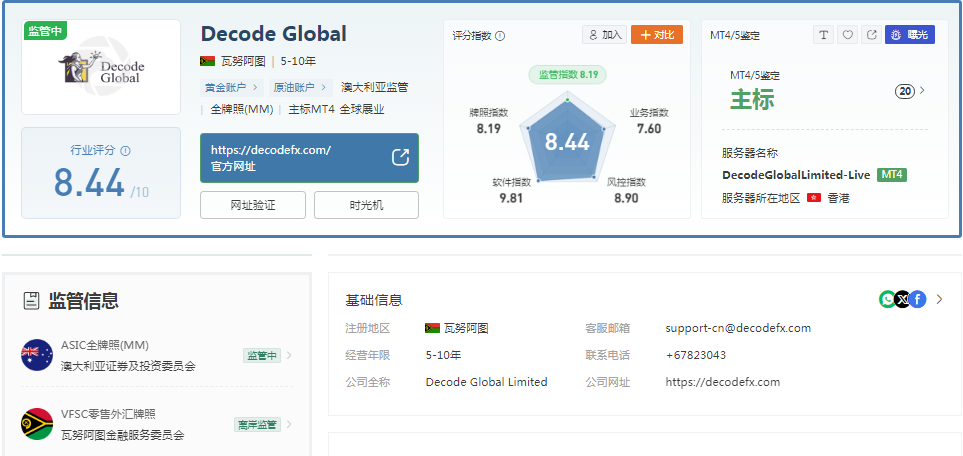
Task: Expand VFSC零售外汇牌照 regulation entry
Action: pyautogui.click(x=157, y=425)
